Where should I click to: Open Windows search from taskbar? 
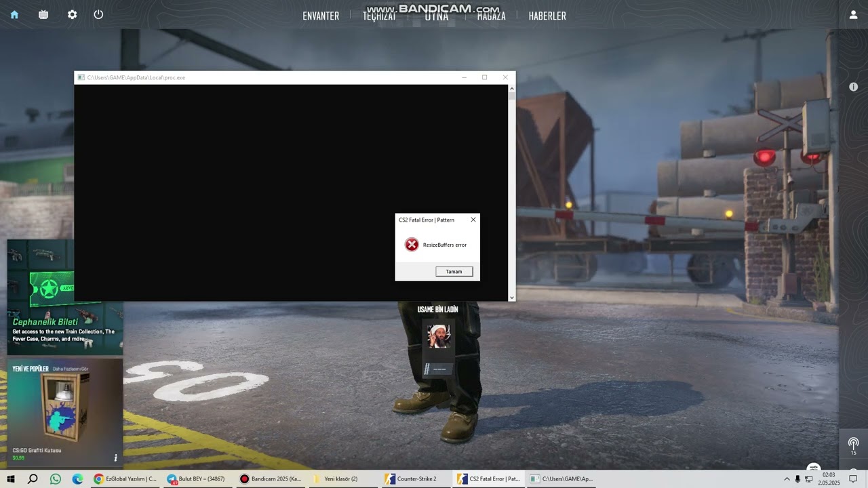pos(33,479)
